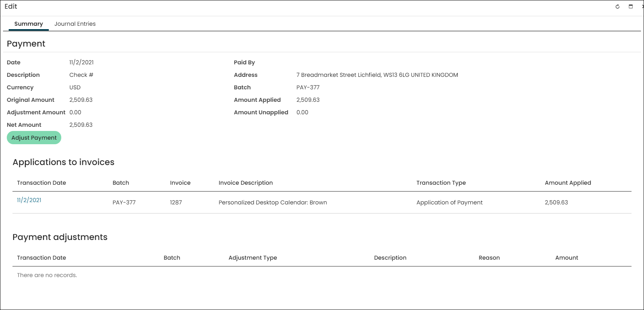This screenshot has width=644, height=310.
Task: Click the Net Amount value 2,509.63
Action: coord(81,125)
